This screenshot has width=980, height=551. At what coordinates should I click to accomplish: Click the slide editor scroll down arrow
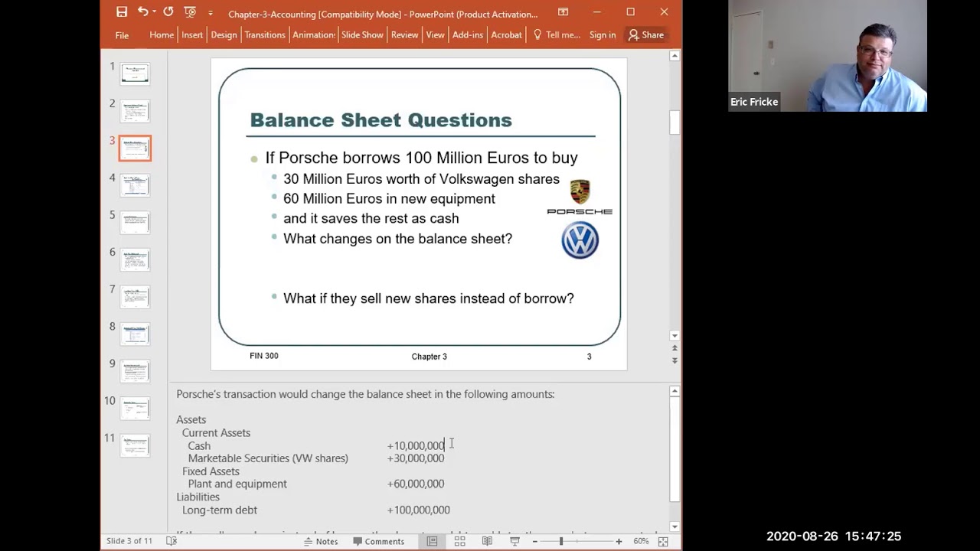click(675, 336)
